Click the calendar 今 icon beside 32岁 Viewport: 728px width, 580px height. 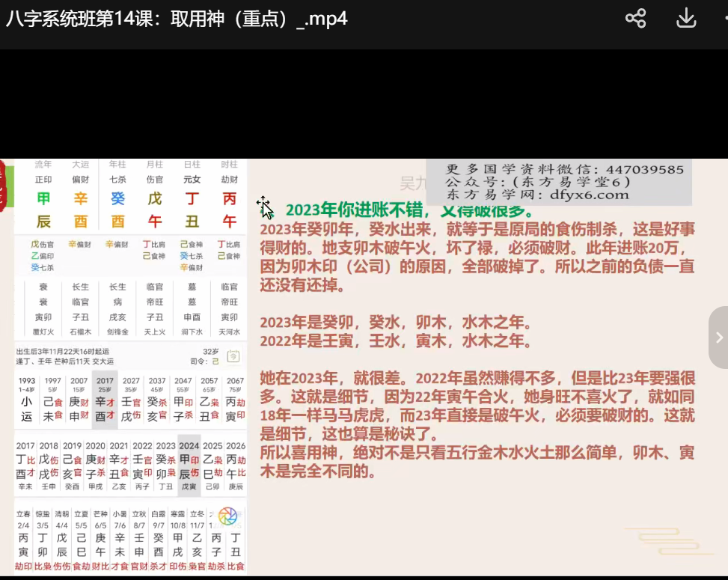233,356
